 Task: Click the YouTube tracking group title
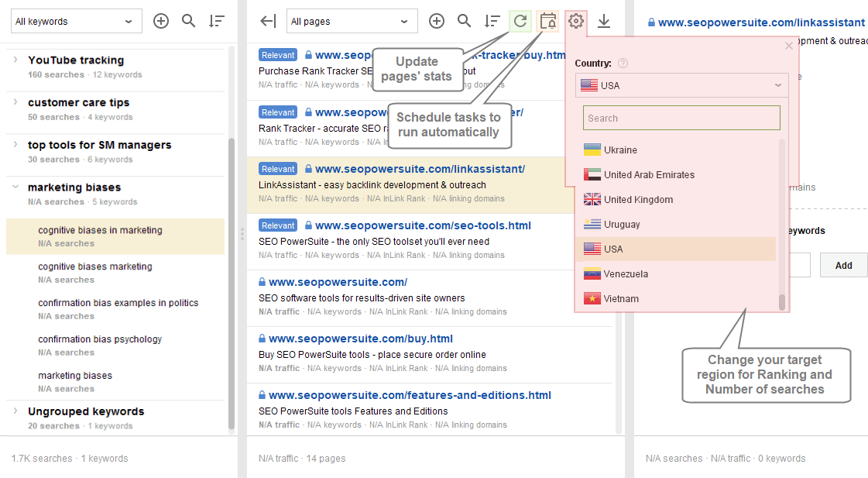76,60
